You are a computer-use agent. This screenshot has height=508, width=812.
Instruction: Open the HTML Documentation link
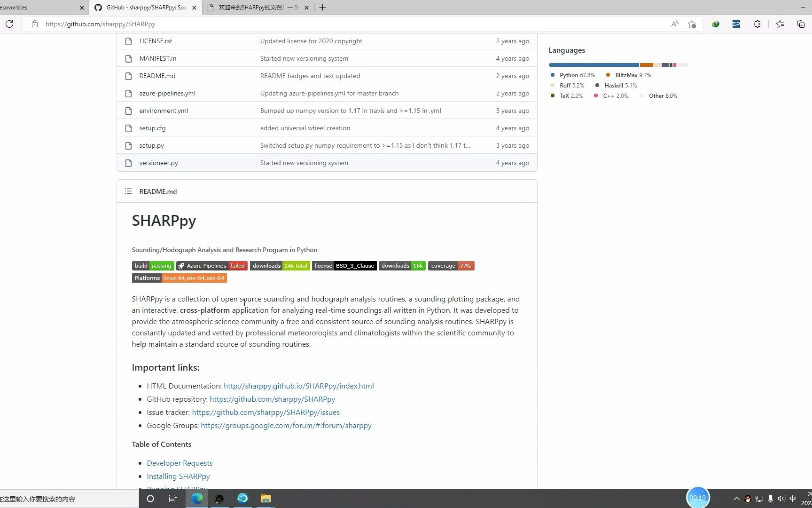299,386
